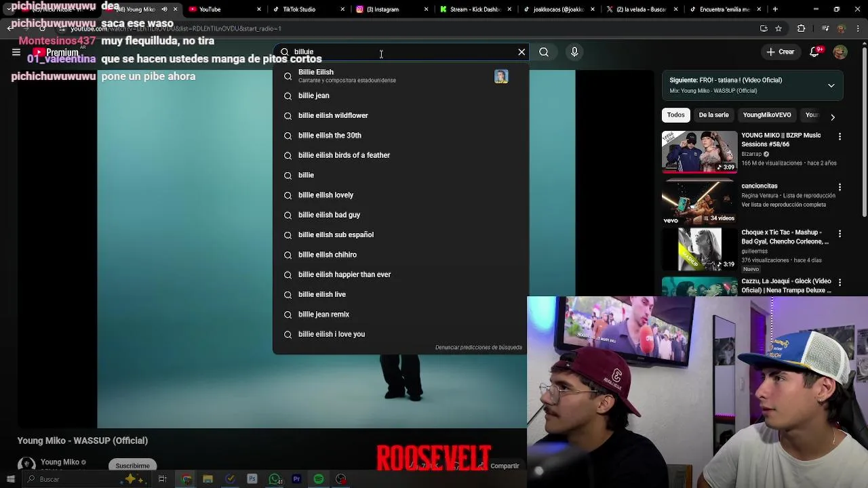Show more filter chips with the arrow
Viewport: 868px width, 488px height.
click(833, 117)
